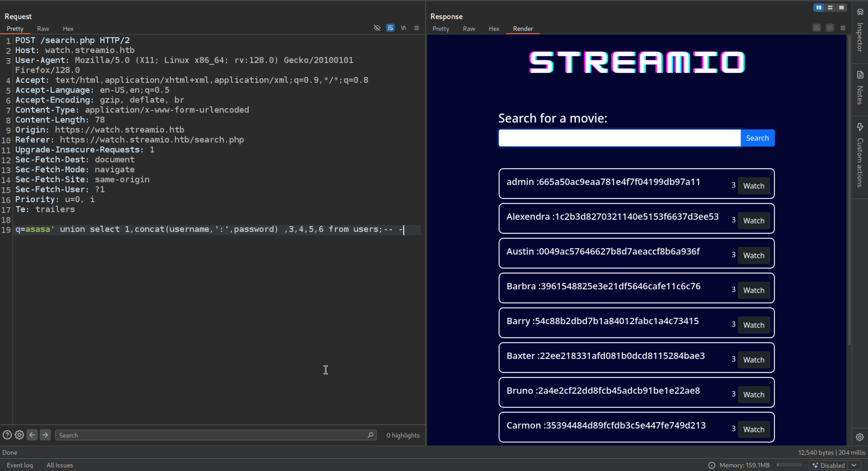The image size is (868, 471).
Task: Open the Inspector side panel
Action: [x=860, y=32]
